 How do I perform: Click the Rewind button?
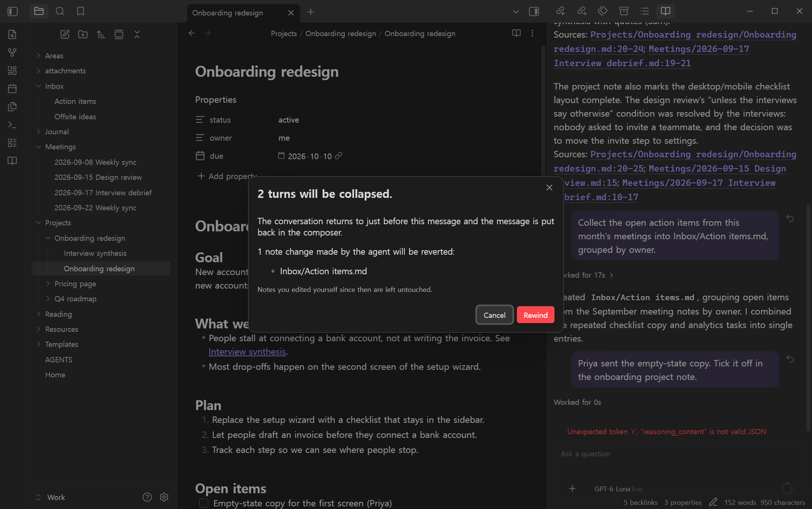point(535,315)
